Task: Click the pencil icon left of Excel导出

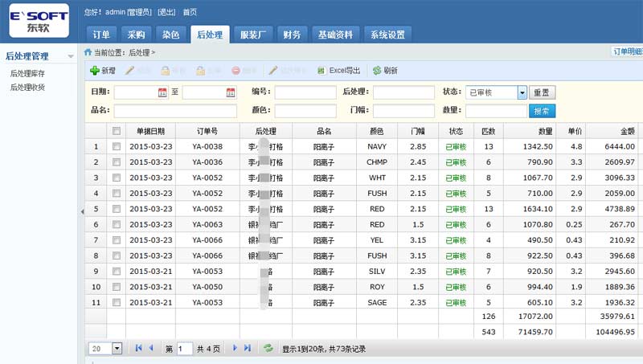Action: 273,71
